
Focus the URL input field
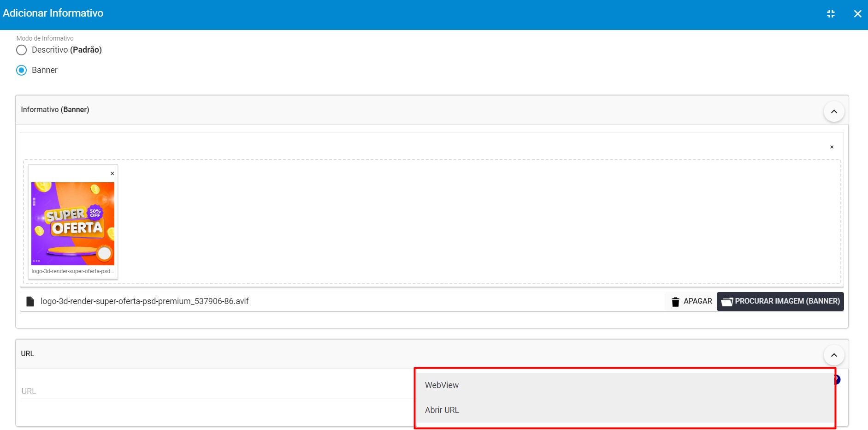[x=217, y=391]
